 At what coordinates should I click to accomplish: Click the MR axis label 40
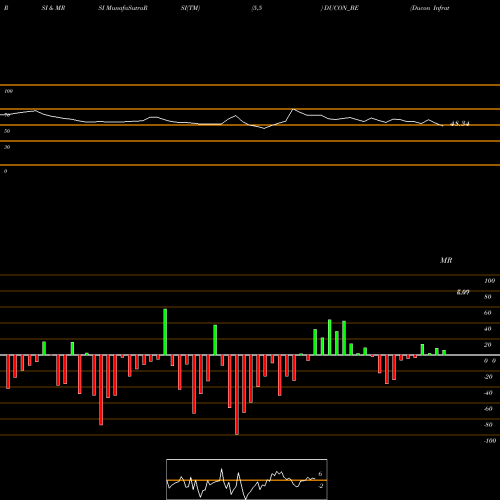(x=488, y=329)
